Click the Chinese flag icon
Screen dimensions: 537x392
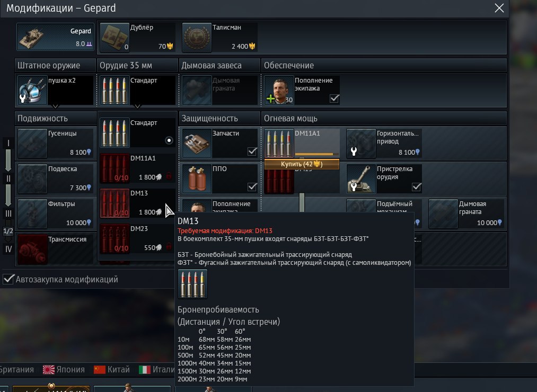(x=99, y=370)
